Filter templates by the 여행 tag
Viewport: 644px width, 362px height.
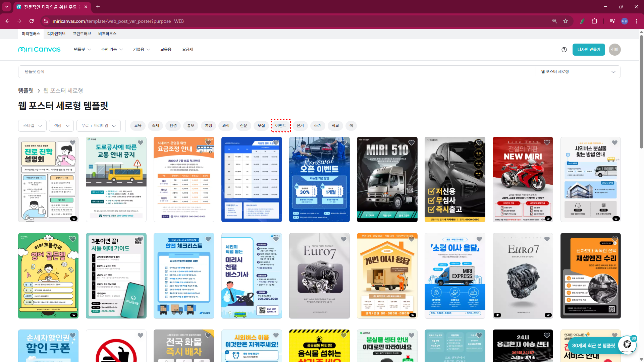click(x=208, y=126)
